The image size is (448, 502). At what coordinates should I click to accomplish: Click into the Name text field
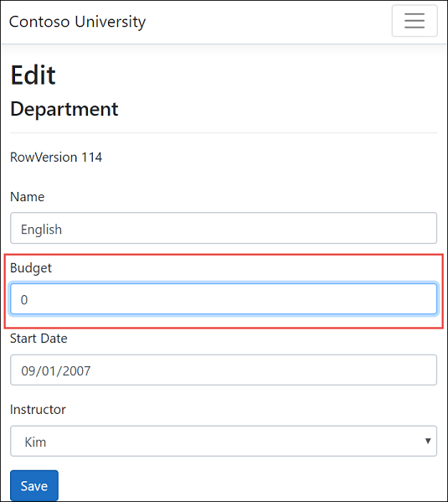tap(224, 228)
